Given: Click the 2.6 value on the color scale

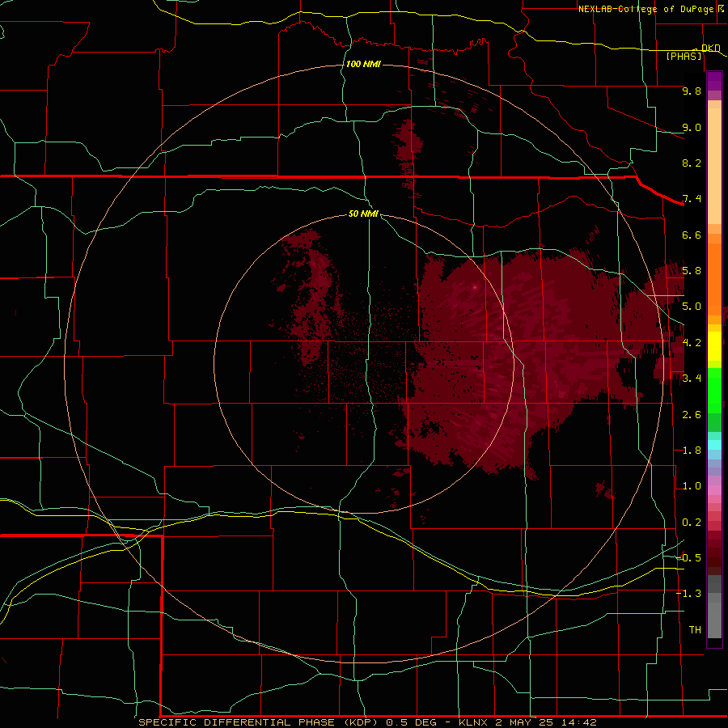Looking at the screenshot, I should pos(692,415).
